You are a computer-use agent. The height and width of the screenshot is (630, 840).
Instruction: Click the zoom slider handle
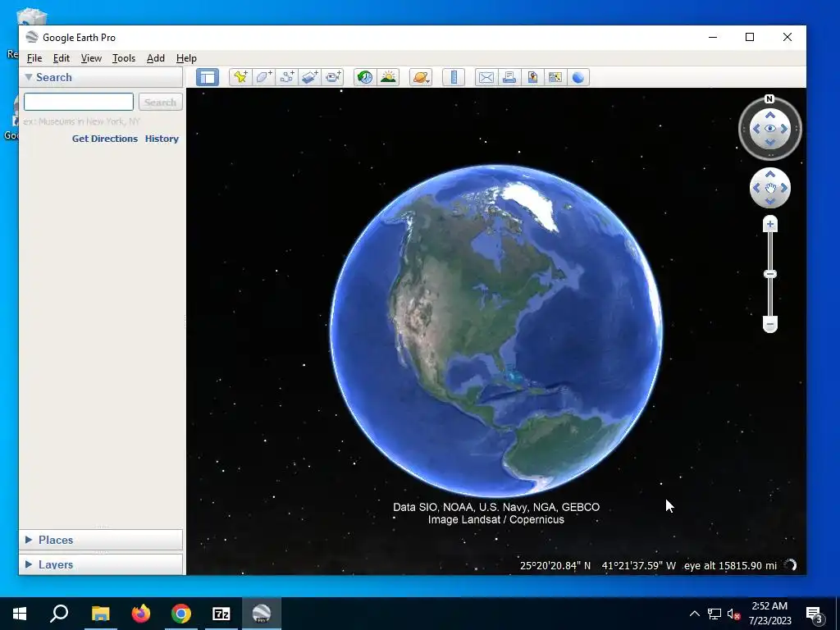pyautogui.click(x=769, y=274)
